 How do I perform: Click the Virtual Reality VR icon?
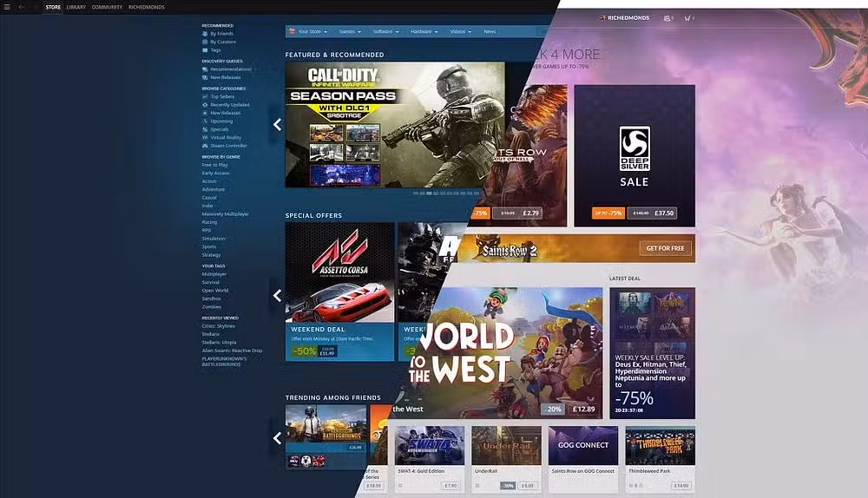(x=205, y=137)
